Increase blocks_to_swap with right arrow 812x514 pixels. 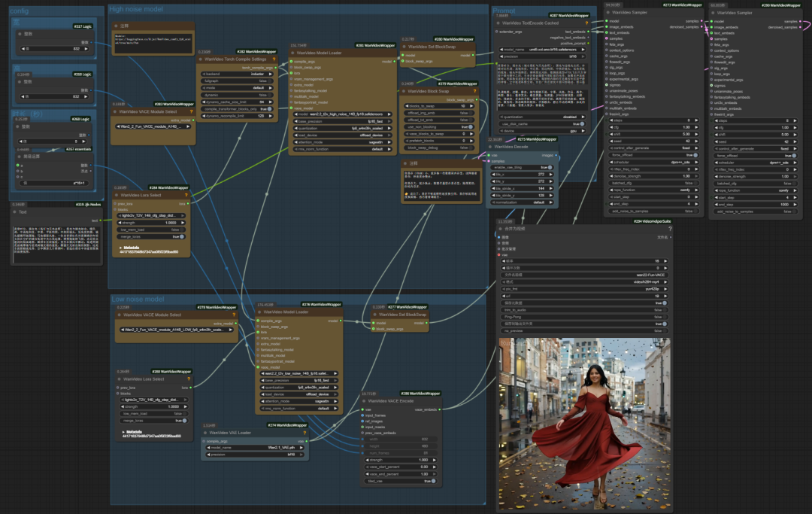[x=473, y=106]
